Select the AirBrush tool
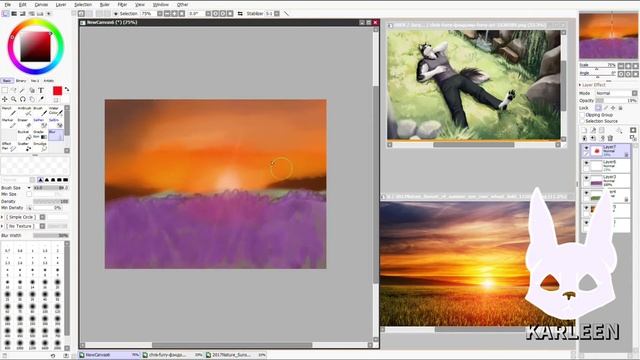This screenshot has height=360, width=640. 24,111
